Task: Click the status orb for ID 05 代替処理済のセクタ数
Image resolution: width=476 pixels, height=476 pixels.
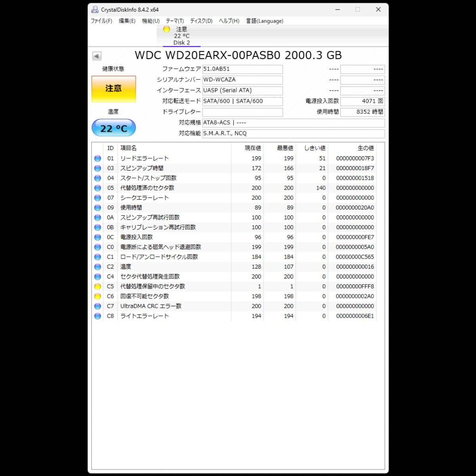Action: pos(98,188)
